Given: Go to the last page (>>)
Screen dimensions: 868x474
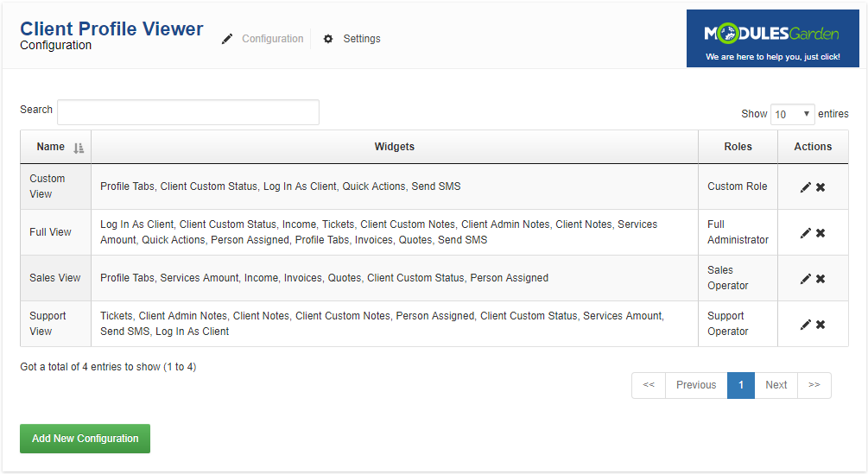Looking at the screenshot, I should click(x=814, y=385).
